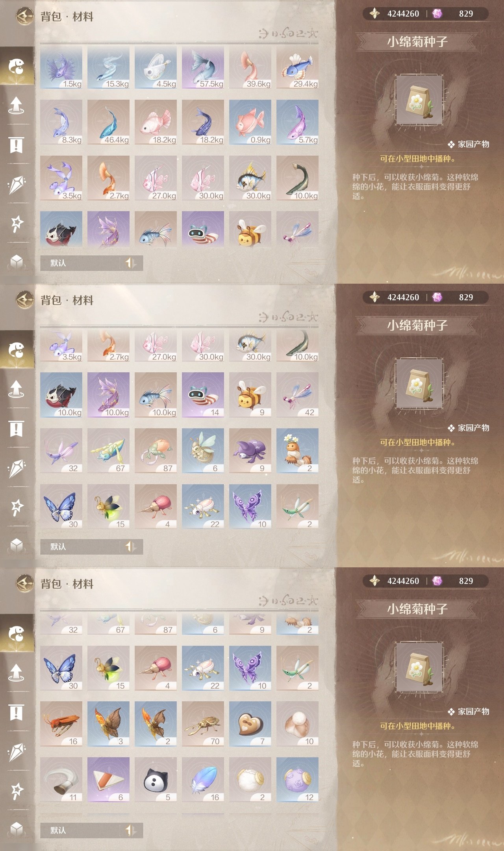Image resolution: width=504 pixels, height=851 pixels.
Task: Open the 默认 sort dropdown in the middle screen
Action: 80,546
